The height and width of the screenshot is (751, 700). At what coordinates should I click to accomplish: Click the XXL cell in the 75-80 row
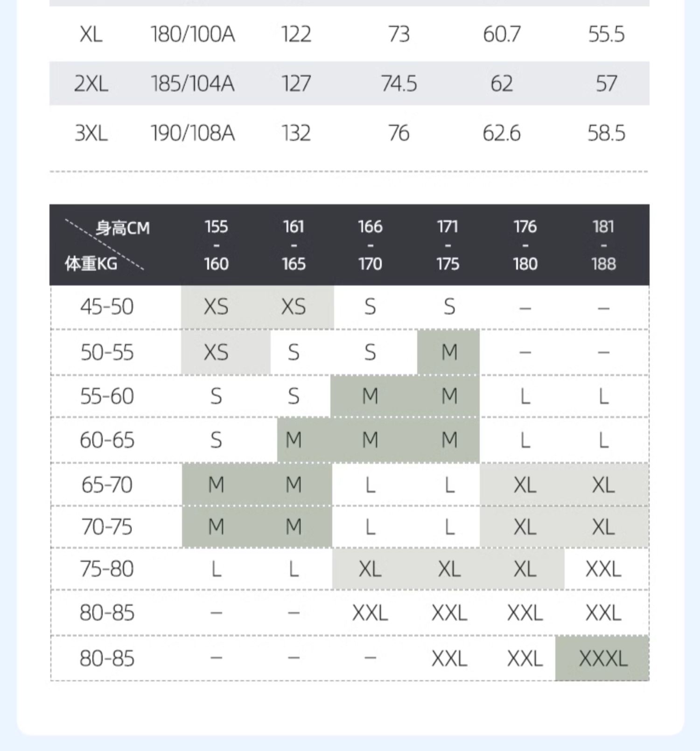pyautogui.click(x=603, y=569)
